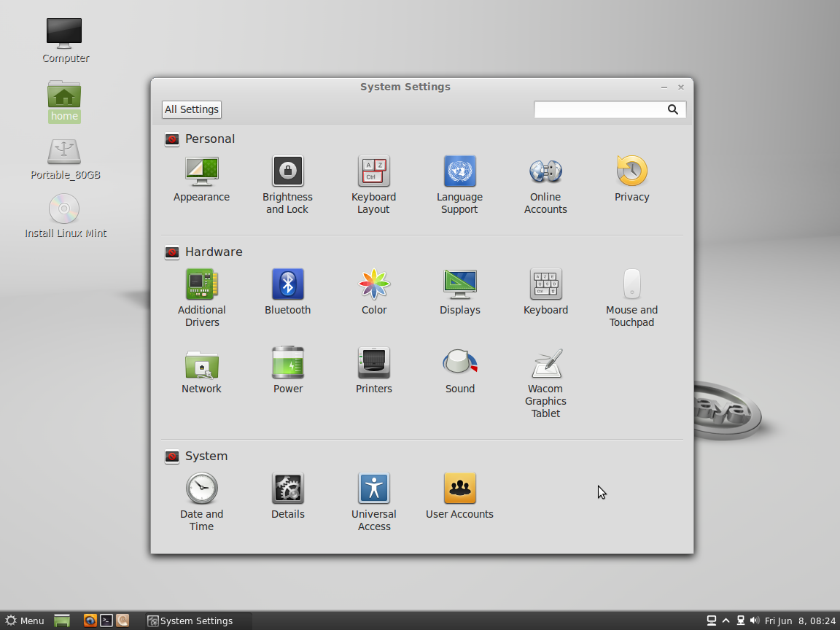Open the network tray icon
840x630 pixels.
point(741,621)
